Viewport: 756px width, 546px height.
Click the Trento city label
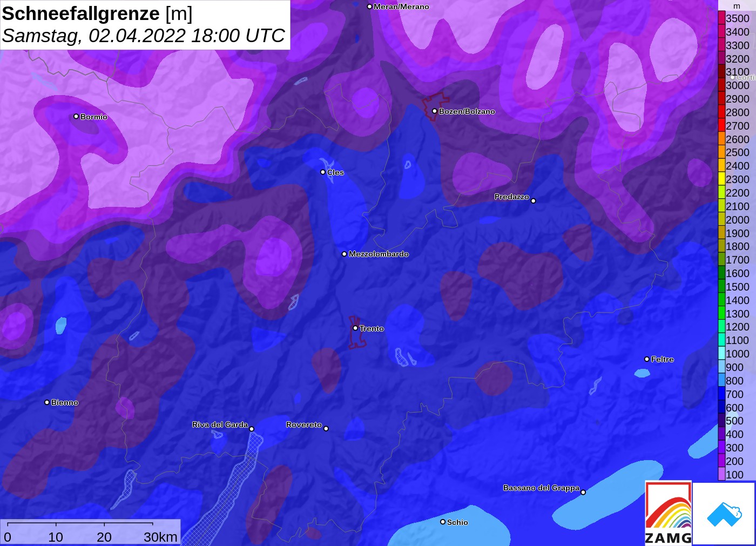(372, 328)
